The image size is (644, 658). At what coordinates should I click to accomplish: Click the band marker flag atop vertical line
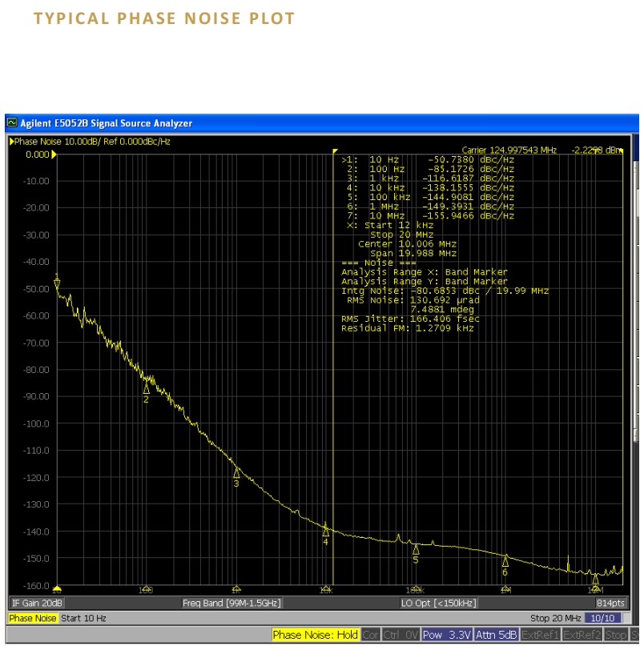point(335,151)
